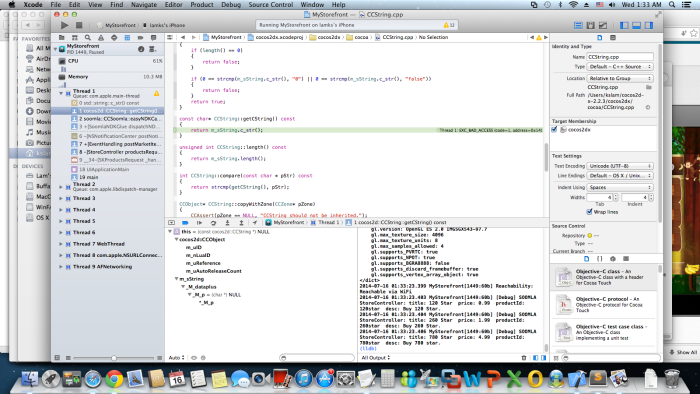Expand Thread 2 disclosure triangle

[x=61, y=187]
